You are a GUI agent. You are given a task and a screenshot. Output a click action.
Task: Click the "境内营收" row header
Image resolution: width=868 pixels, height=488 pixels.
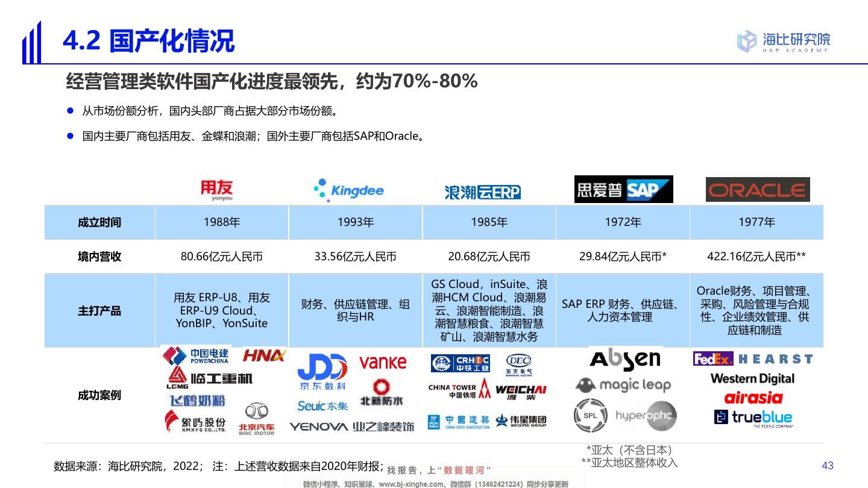pos(99,257)
